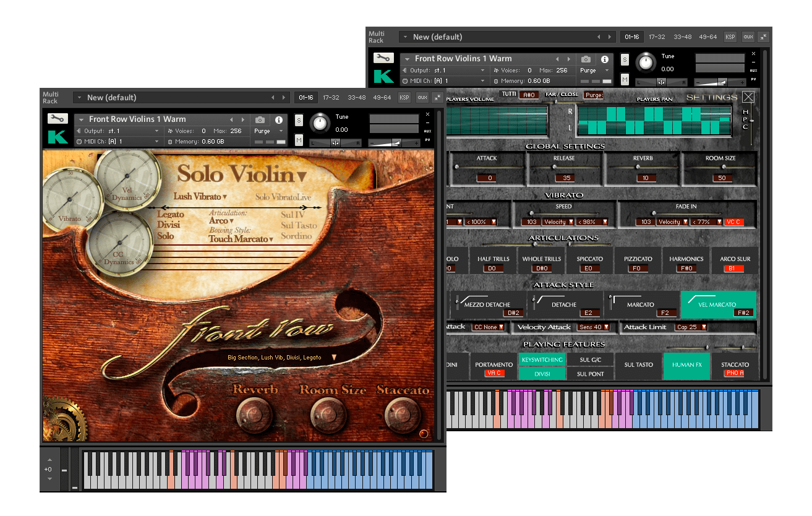The image size is (812, 516).
Task: Open Touch Marcato bowing style dropdown
Action: [241, 239]
